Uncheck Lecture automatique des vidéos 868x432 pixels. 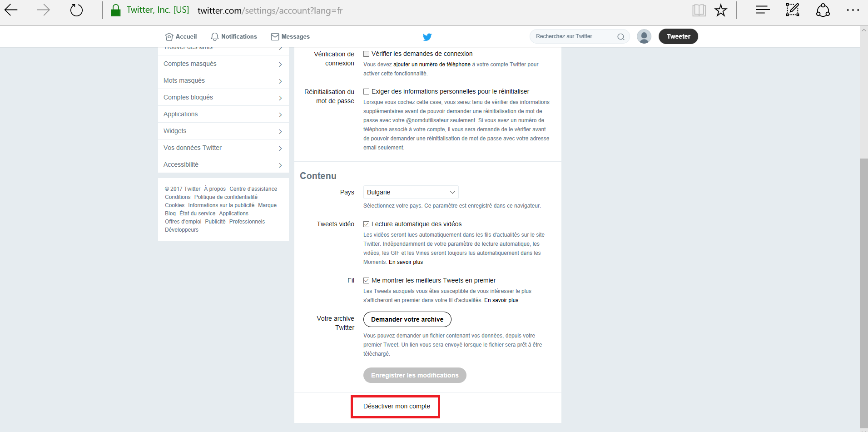tap(366, 224)
